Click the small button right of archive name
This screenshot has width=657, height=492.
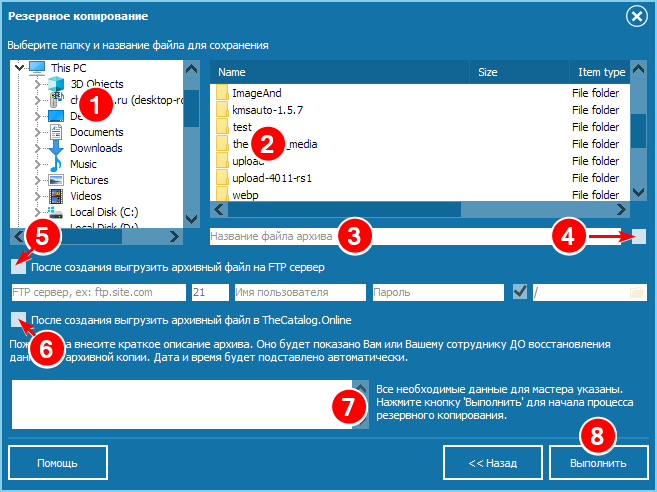click(x=639, y=236)
